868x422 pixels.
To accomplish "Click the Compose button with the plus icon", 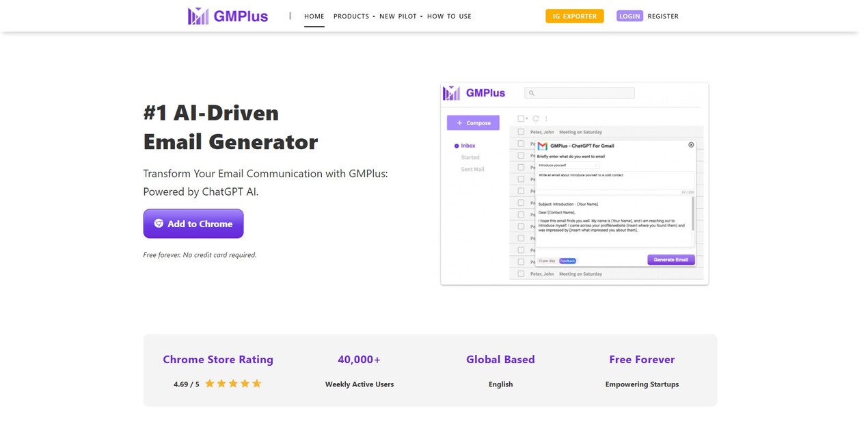I will tap(473, 122).
